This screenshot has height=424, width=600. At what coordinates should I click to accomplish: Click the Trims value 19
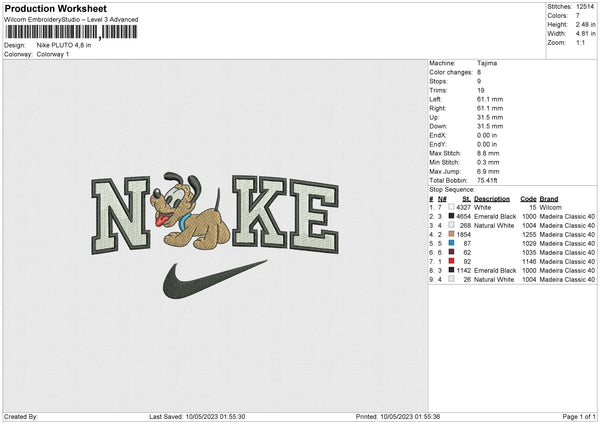481,90
